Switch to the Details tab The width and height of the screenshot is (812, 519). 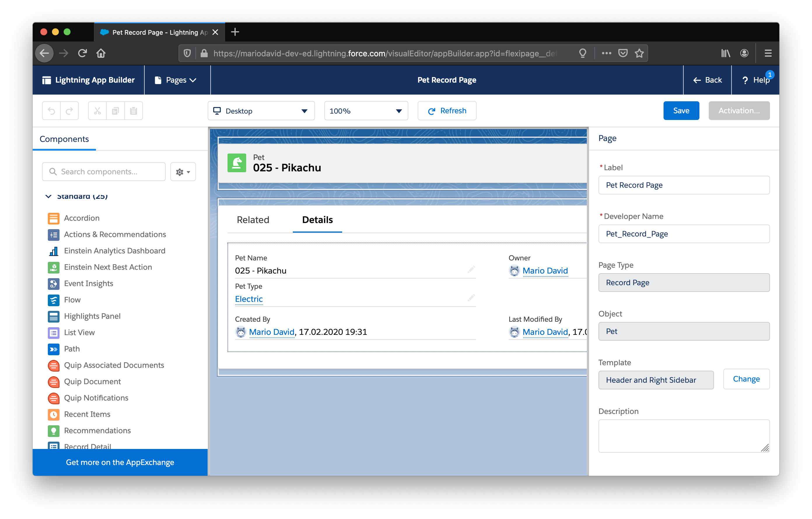click(317, 220)
